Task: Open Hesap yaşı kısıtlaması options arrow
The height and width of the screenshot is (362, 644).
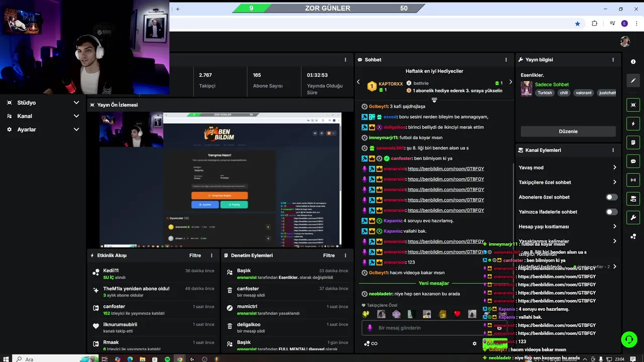Action: point(614,226)
